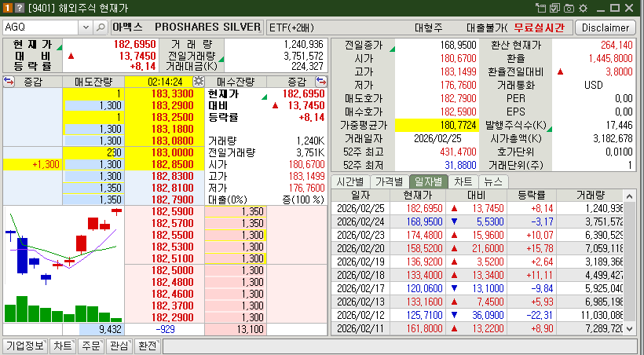Click the pop-out window icon in title bar
This screenshot has width=644, height=355.
point(541,8)
